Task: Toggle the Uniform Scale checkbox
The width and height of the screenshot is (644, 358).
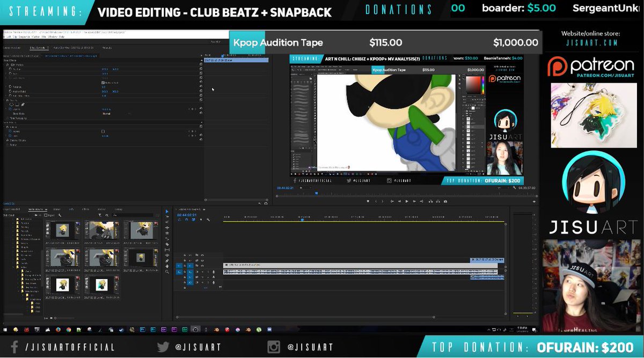Action: click(x=103, y=83)
